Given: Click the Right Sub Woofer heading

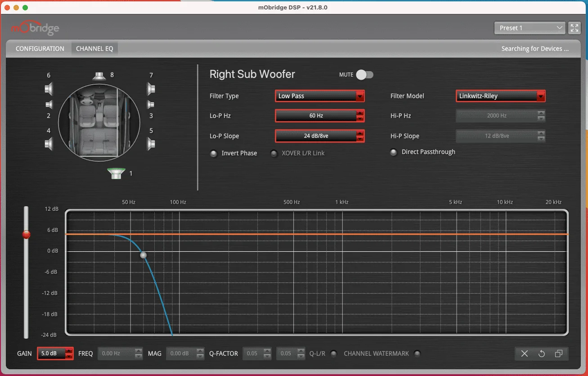Looking at the screenshot, I should (x=252, y=74).
